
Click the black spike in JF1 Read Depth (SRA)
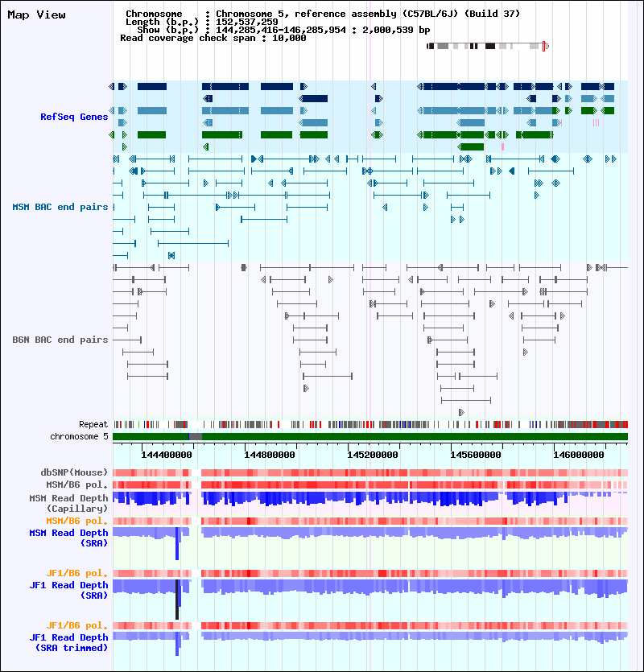tap(176, 599)
